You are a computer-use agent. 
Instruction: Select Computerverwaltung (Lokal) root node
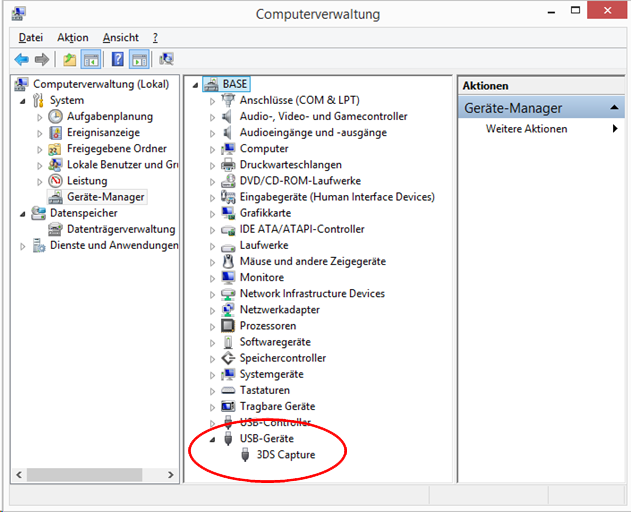pos(101,84)
